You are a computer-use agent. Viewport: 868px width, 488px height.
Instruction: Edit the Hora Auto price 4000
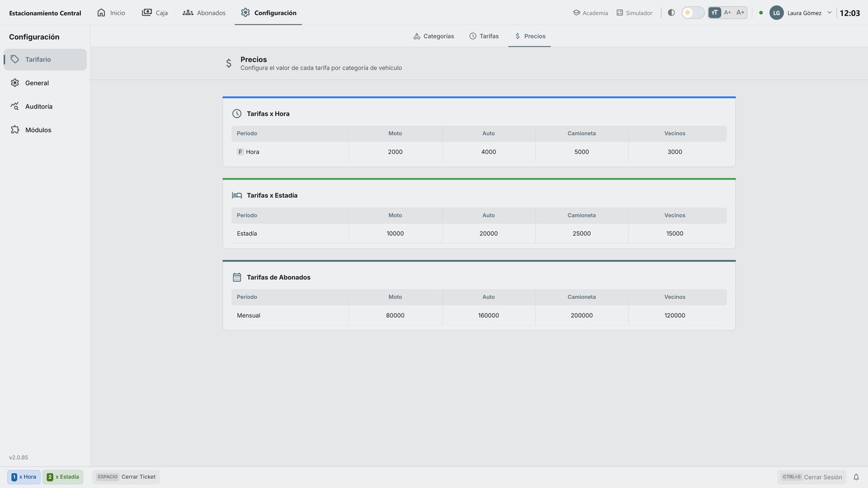click(x=489, y=152)
